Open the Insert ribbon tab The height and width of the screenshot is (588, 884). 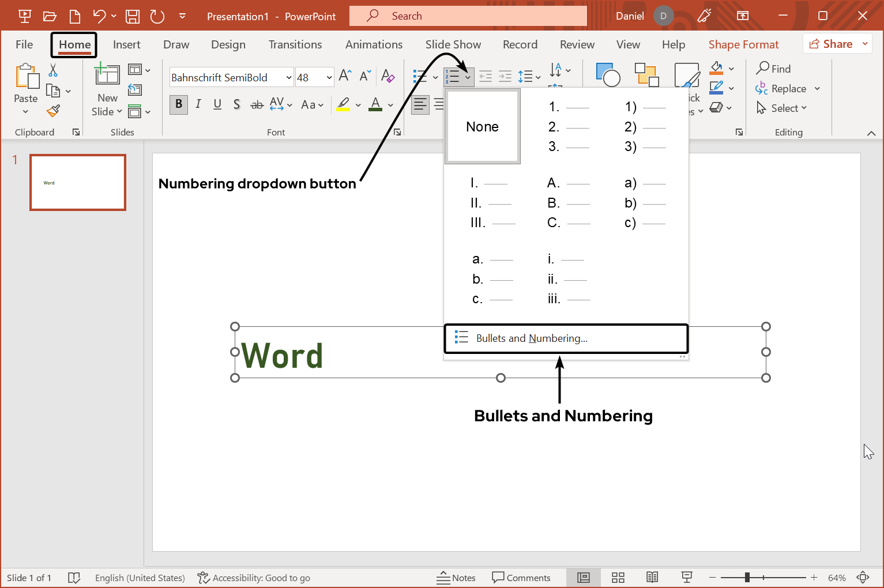126,44
